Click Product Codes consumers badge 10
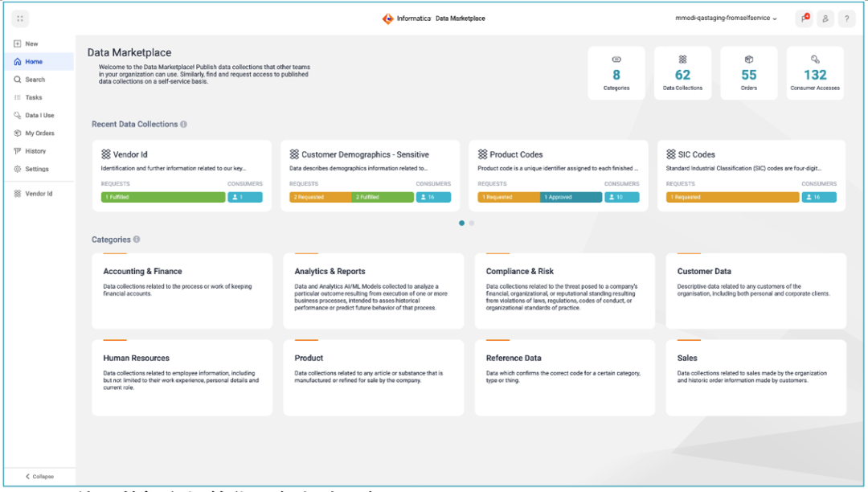868x492 pixels. (621, 197)
